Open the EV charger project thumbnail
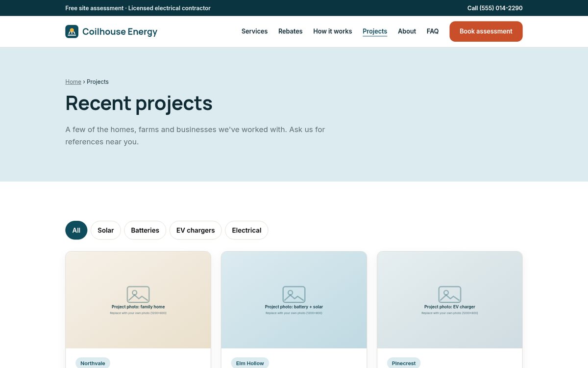 pos(450,300)
